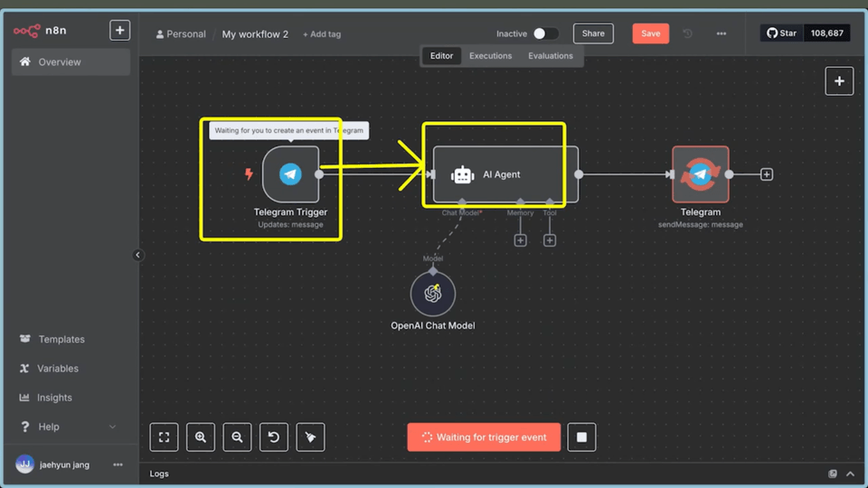This screenshot has height=488, width=868.
Task: Click the Personal project breadcrumb
Action: click(181, 34)
